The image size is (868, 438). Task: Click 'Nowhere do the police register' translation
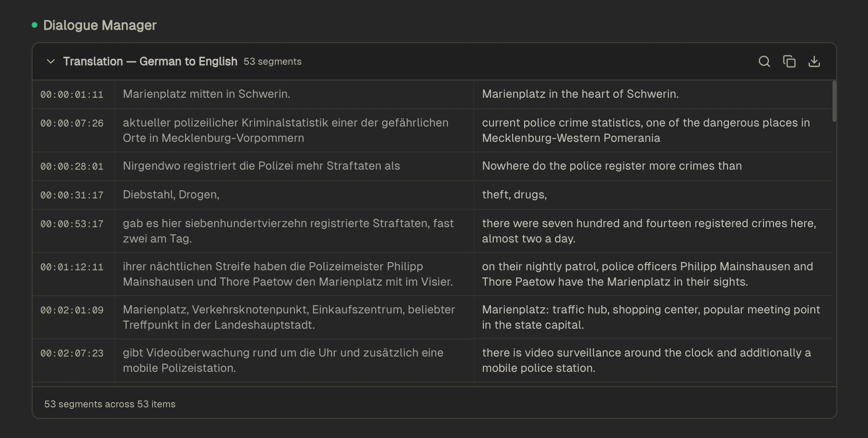pyautogui.click(x=611, y=166)
